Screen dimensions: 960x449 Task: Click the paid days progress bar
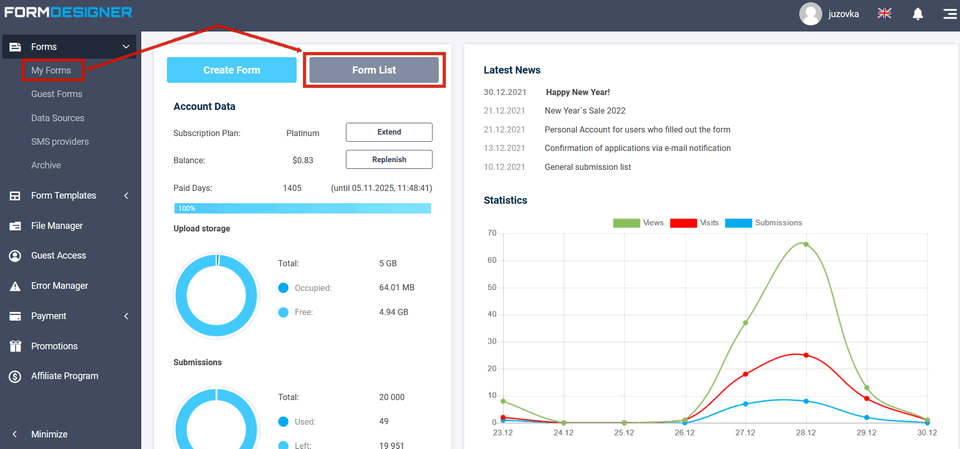(302, 208)
